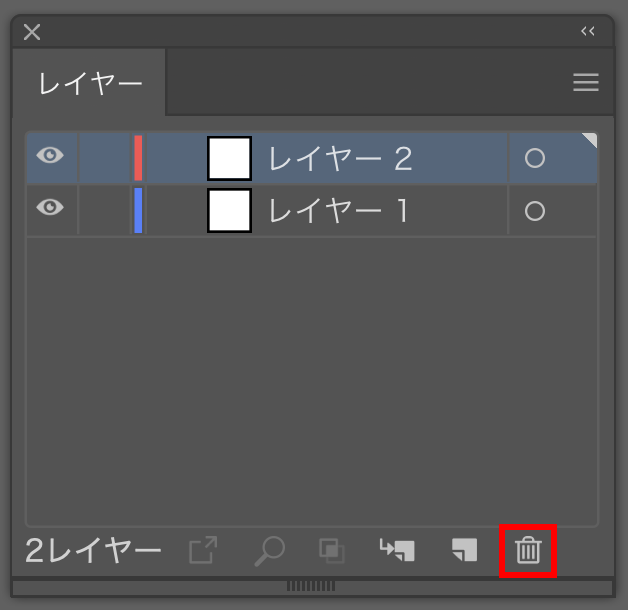Click target circle of レイヤー 2
Viewport: 628px width, 610px height.
(535, 158)
